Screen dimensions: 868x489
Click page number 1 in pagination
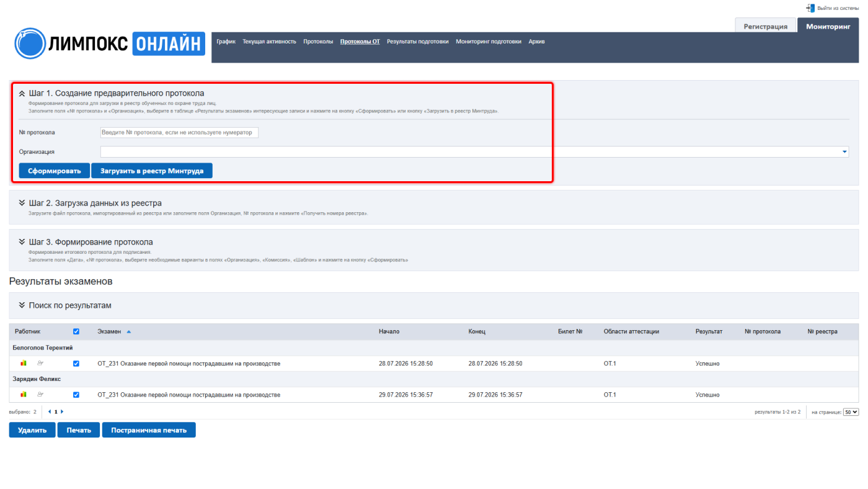click(x=56, y=411)
